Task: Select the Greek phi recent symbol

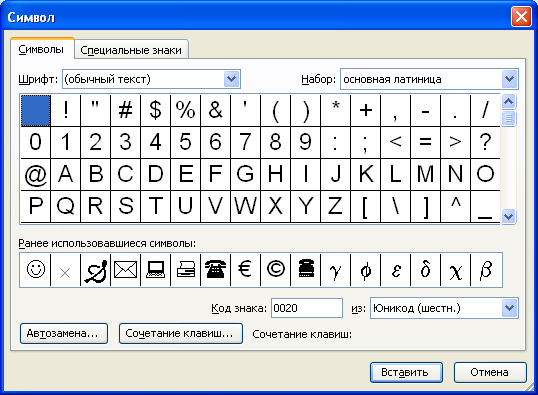Action: click(x=365, y=270)
